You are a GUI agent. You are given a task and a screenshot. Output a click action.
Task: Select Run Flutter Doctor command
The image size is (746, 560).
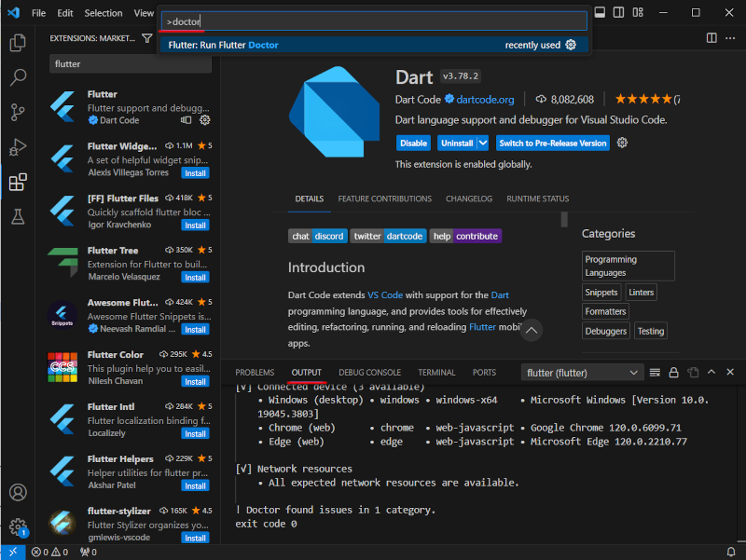[374, 45]
